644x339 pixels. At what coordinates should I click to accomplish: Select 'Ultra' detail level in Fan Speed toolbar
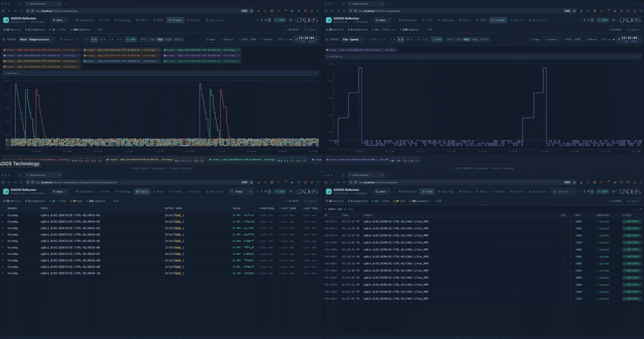[484, 39]
